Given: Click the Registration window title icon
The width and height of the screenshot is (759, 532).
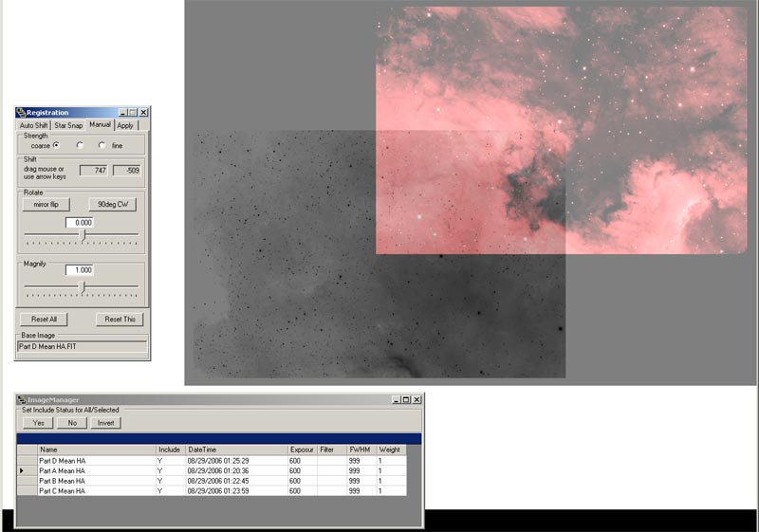Looking at the screenshot, I should click(x=21, y=113).
